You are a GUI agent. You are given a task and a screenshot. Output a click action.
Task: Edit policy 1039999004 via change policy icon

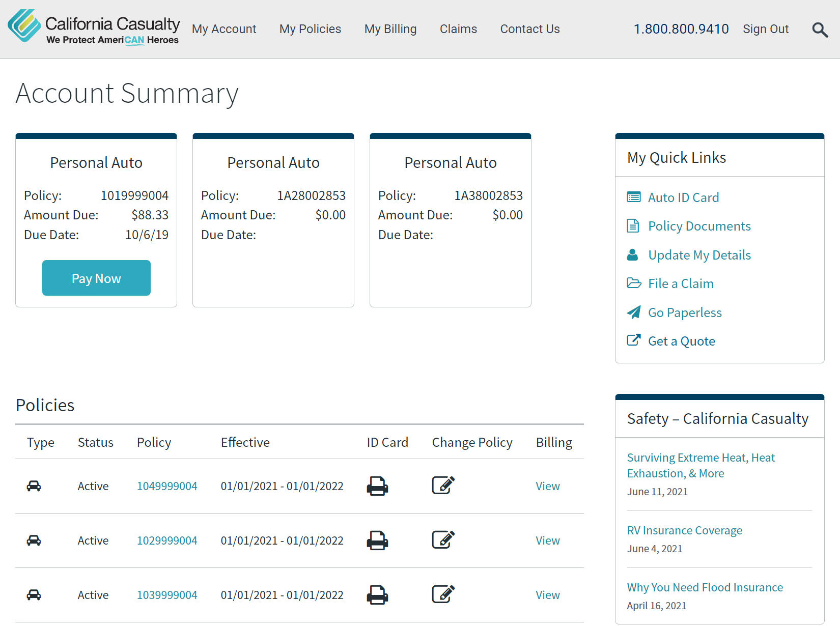pyautogui.click(x=443, y=594)
